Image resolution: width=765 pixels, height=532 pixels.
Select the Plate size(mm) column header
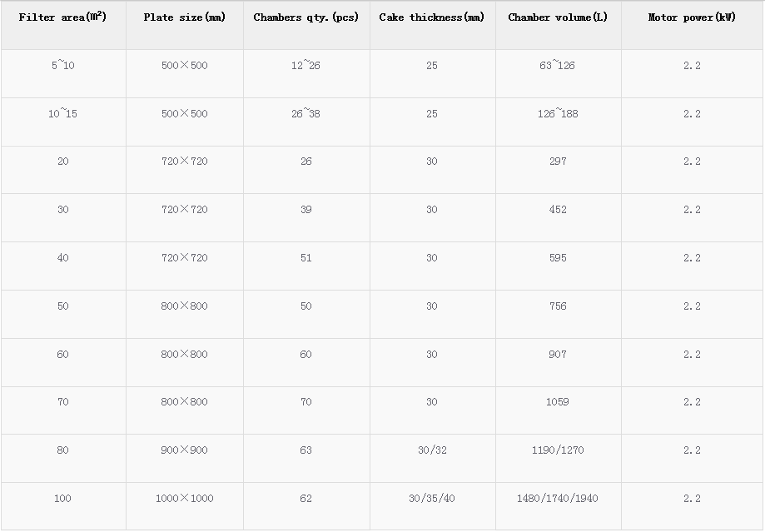[184, 17]
